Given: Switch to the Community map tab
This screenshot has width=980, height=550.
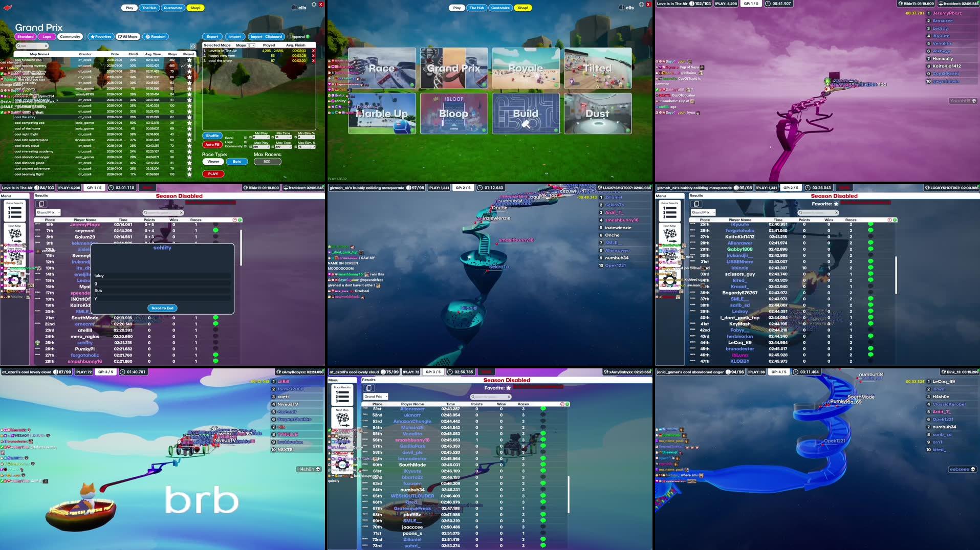Looking at the screenshot, I should [70, 36].
